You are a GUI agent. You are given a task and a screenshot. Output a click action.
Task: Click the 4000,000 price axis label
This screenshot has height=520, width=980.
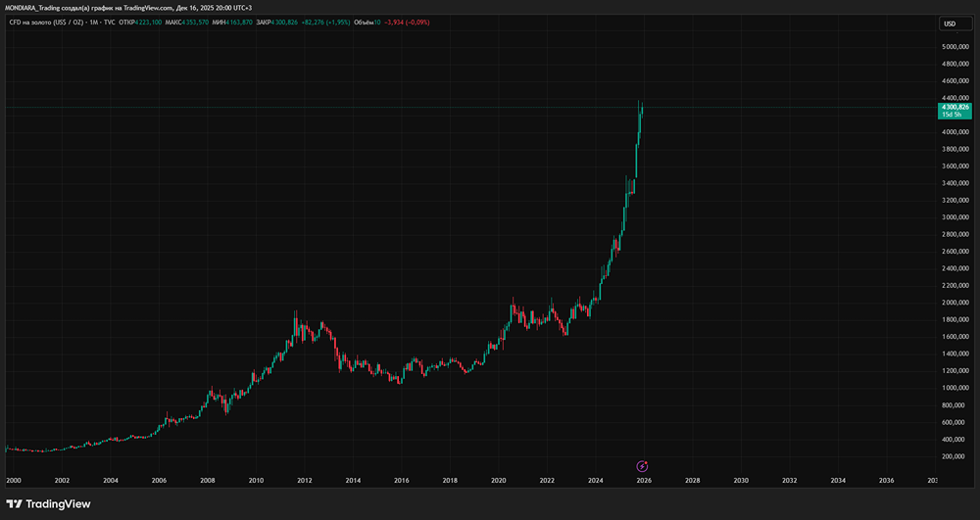955,132
